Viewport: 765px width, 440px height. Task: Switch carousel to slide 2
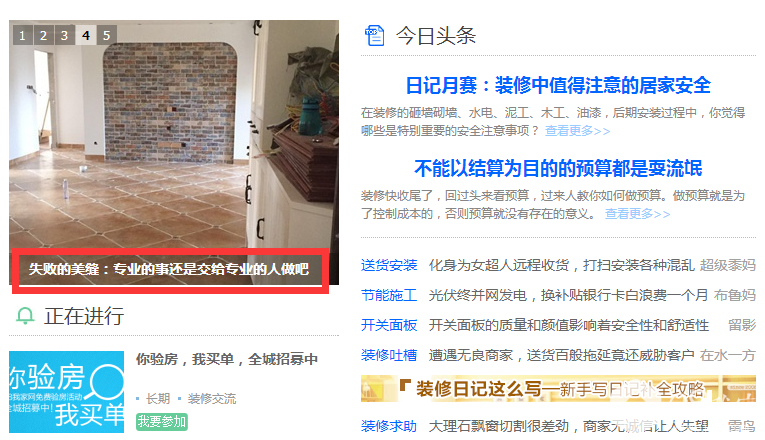tap(43, 35)
